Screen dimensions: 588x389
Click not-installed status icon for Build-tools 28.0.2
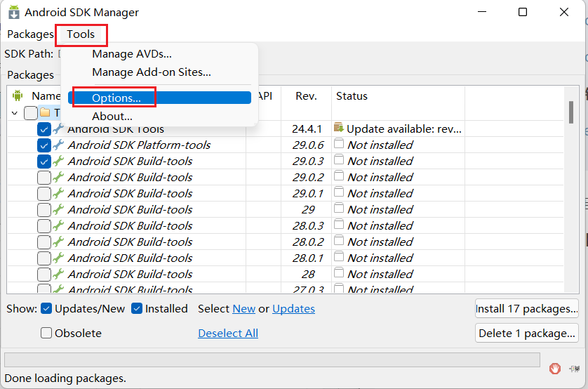point(339,240)
